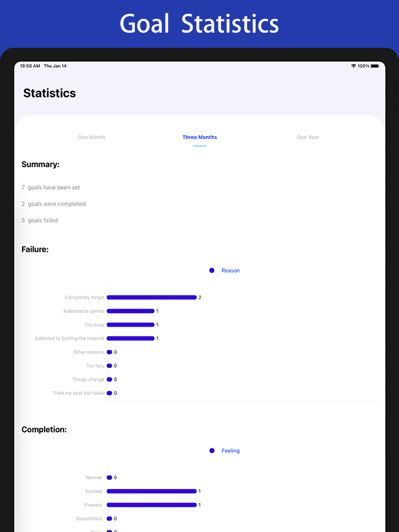Click the Normal feeling zero dot
This screenshot has height=532, width=399.
pos(109,478)
